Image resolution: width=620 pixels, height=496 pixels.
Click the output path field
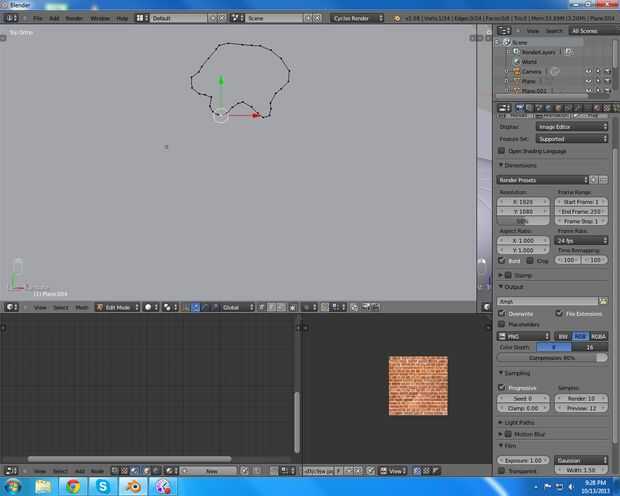pyautogui.click(x=547, y=301)
